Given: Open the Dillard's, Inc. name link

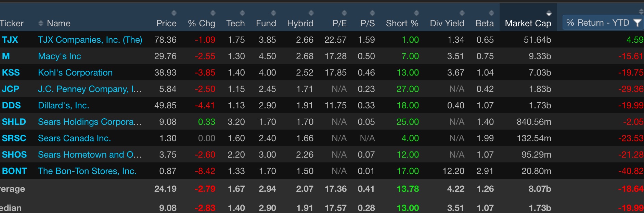Looking at the screenshot, I should 64,105.
